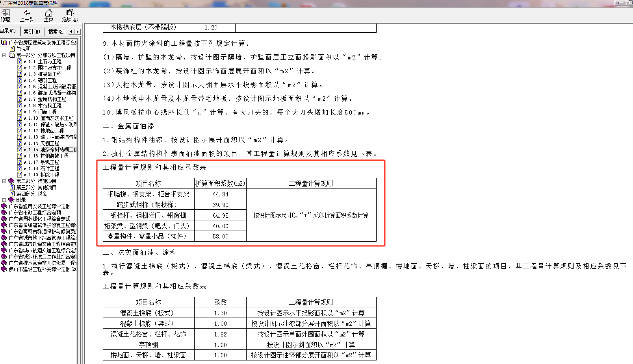Click the 折算面积系数(m2) column header
This screenshot has width=633, height=364.
220,183
